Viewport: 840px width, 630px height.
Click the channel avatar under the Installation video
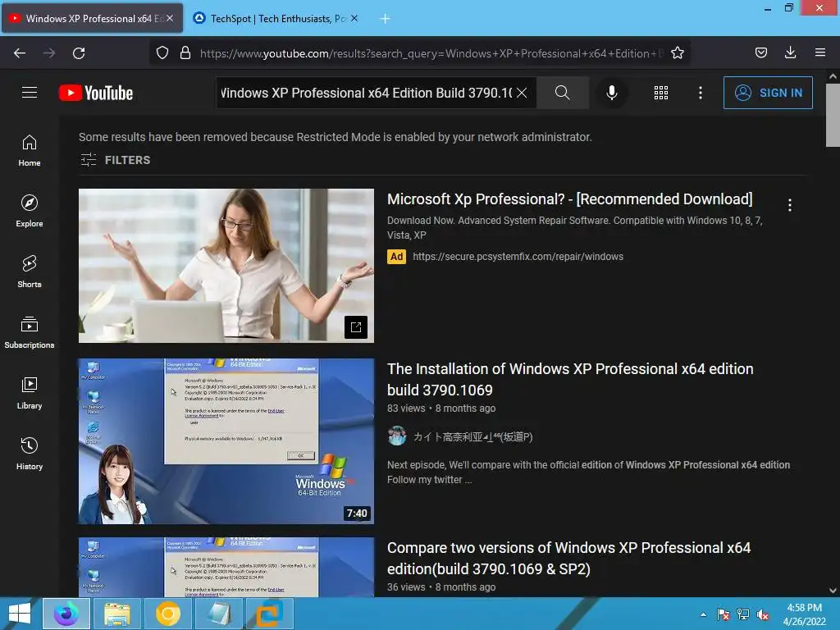tap(397, 436)
